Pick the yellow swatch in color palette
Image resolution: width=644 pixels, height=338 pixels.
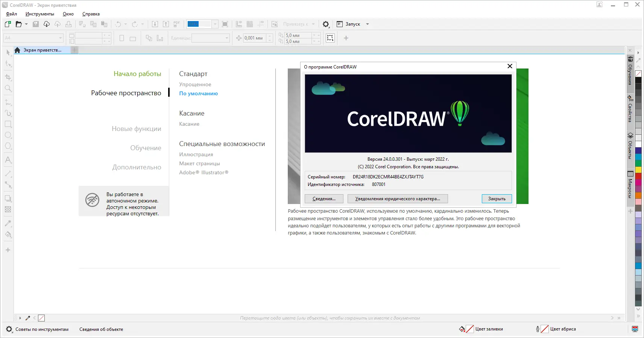(x=638, y=170)
